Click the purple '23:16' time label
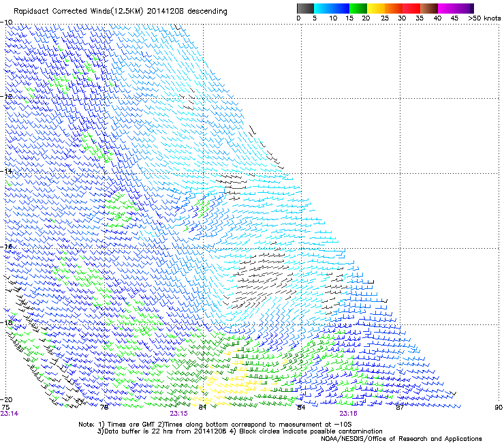The image size is (504, 443). [349, 414]
